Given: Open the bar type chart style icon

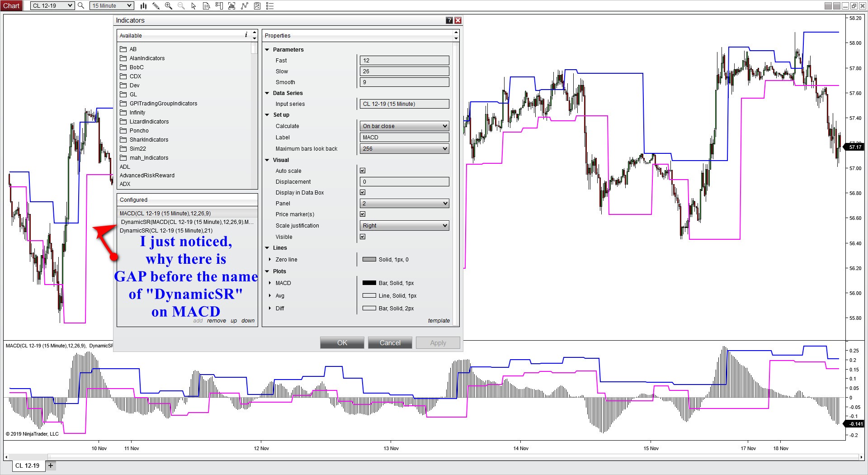Looking at the screenshot, I should tap(143, 5).
